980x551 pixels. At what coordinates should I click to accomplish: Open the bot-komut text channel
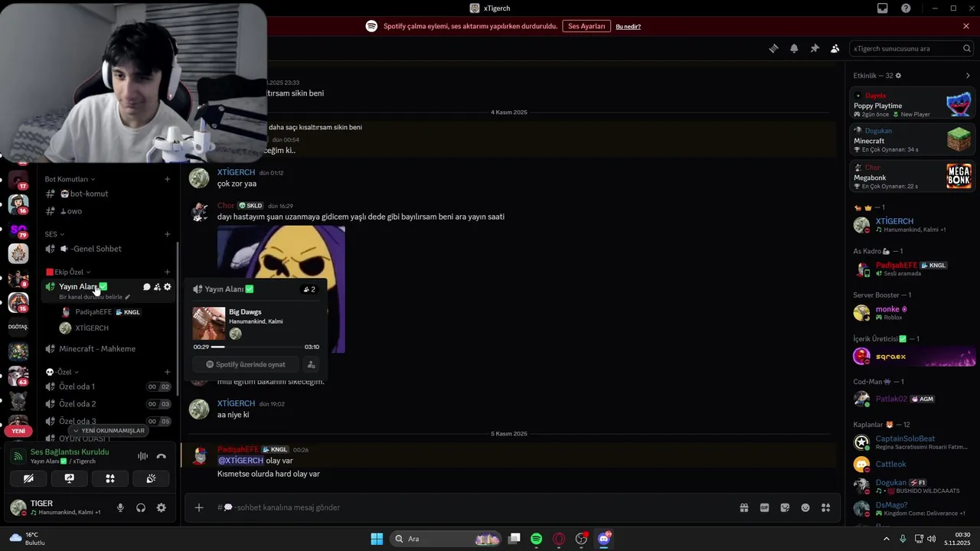(x=108, y=194)
